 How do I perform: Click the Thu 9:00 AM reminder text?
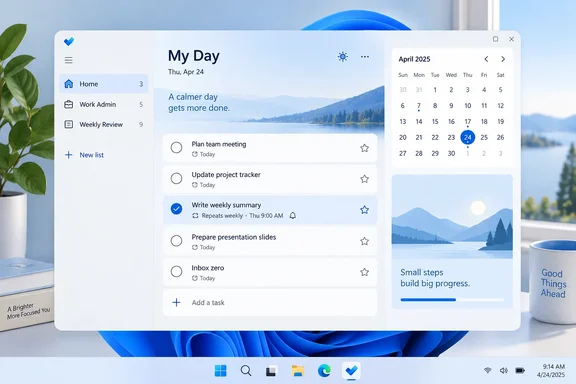pyautogui.click(x=266, y=216)
